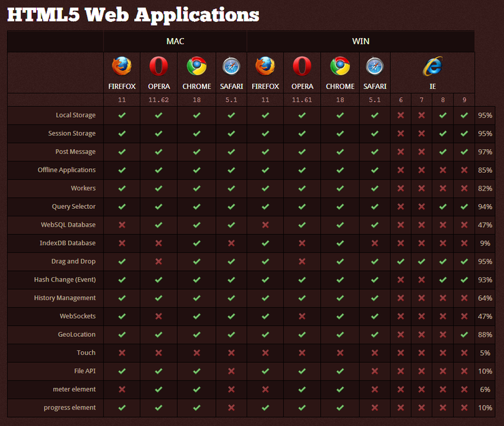Select the meter element row label
Screen dimensions: 504x426
pos(74,389)
